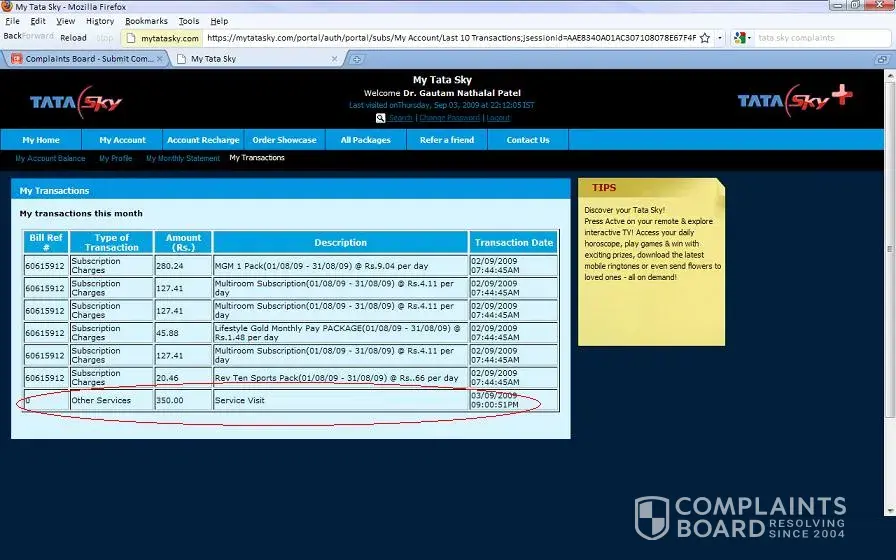
Task: Click the Logout link
Action: [498, 118]
